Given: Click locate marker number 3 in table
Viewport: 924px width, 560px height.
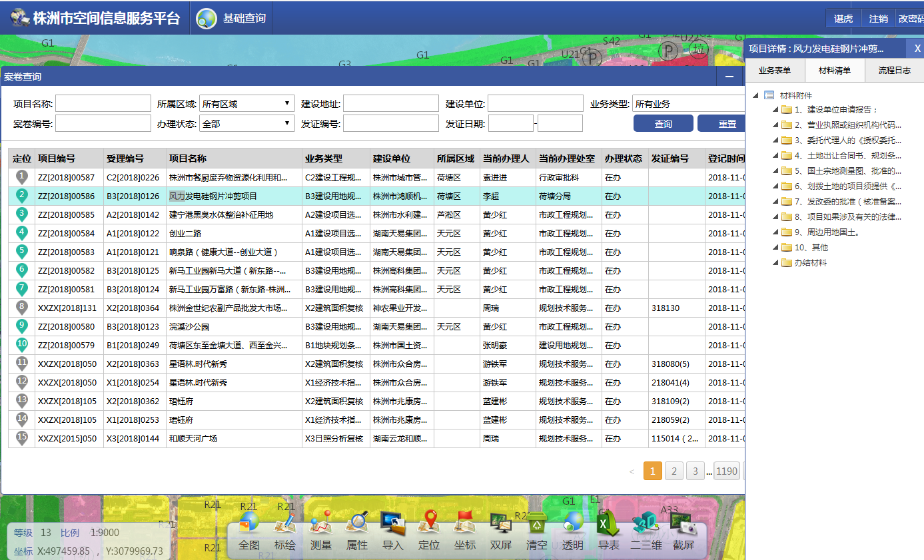Looking at the screenshot, I should pyautogui.click(x=22, y=214).
